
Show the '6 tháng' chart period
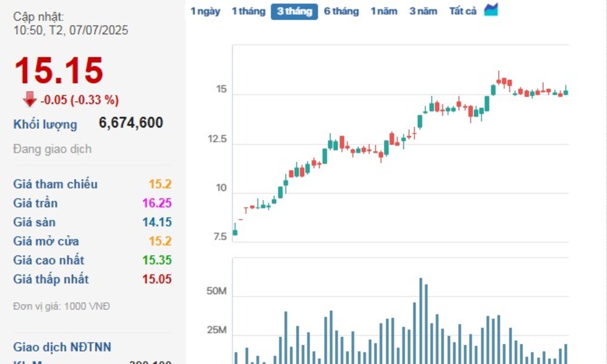click(x=341, y=11)
